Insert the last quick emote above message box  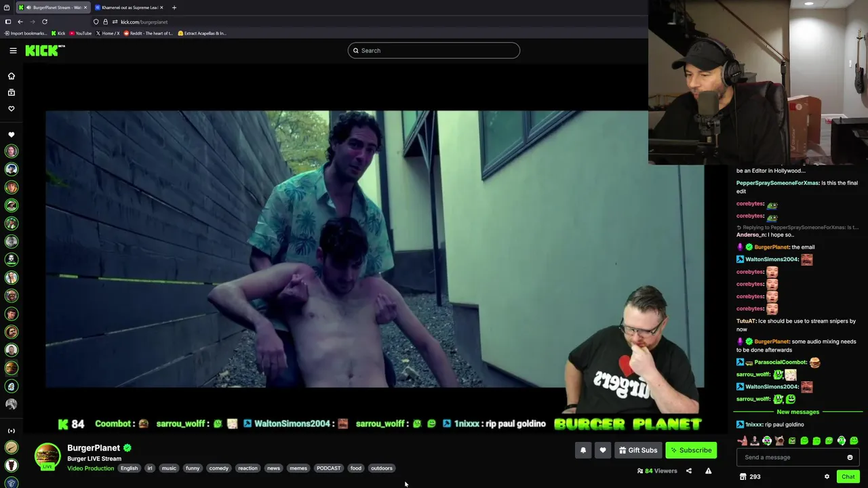(x=854, y=441)
